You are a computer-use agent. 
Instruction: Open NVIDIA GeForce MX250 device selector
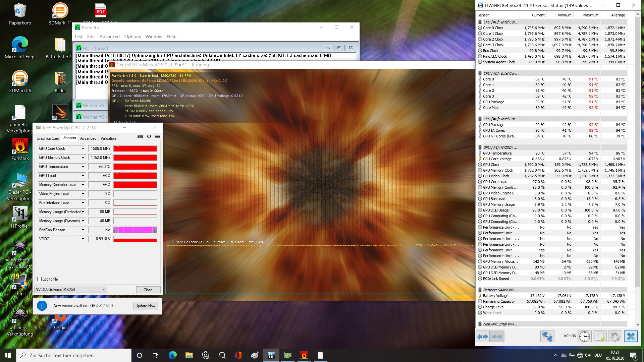click(x=71, y=290)
